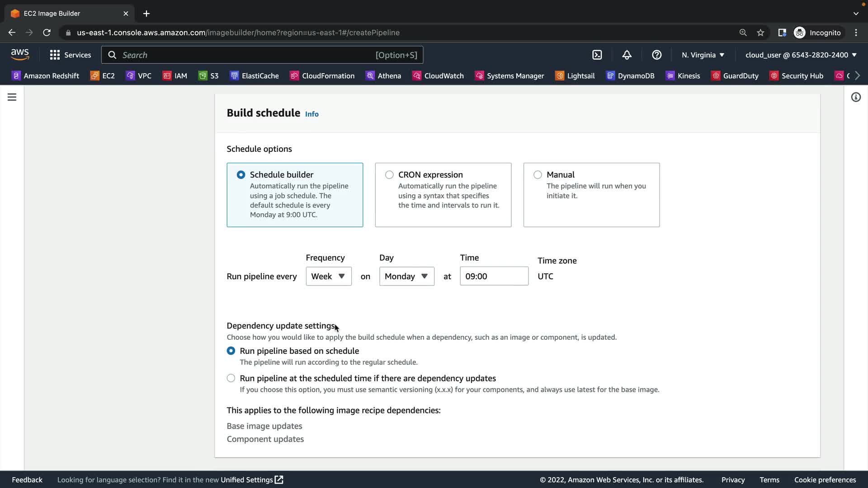This screenshot has height=488, width=868.
Task: Open the N. Virginia region selector
Action: click(703, 55)
